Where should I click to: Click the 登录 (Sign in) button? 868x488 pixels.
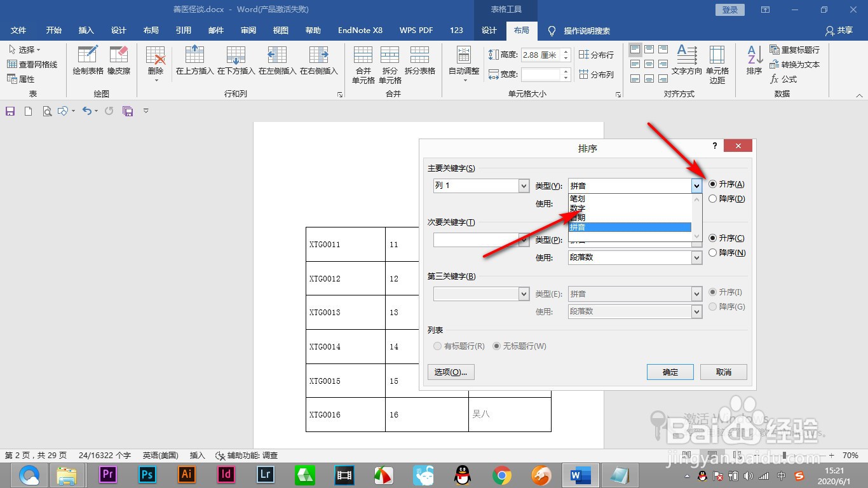[x=730, y=10]
